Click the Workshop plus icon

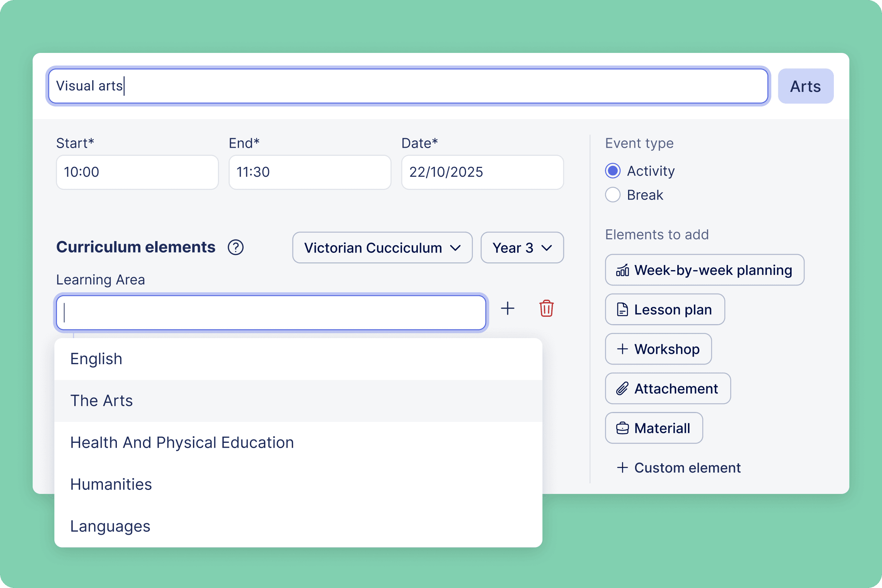tap(622, 349)
